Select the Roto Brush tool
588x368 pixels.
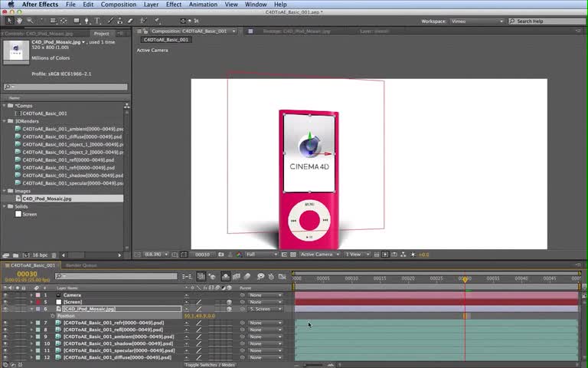[143, 21]
